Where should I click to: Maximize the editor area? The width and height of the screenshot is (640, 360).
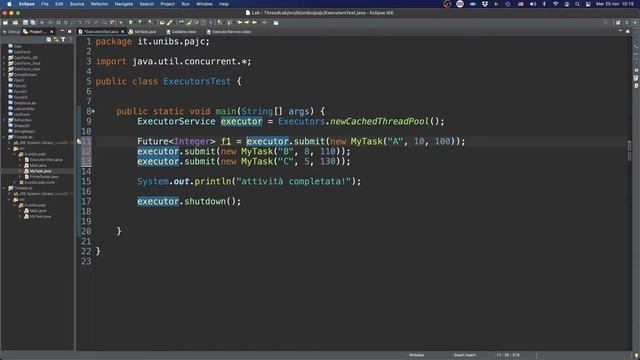[x=628, y=31]
